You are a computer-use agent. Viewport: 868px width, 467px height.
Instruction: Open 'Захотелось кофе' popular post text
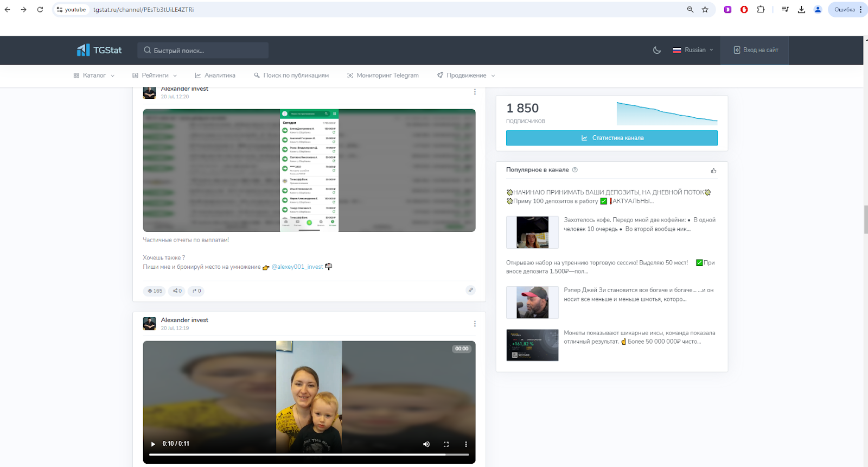pyautogui.click(x=640, y=224)
